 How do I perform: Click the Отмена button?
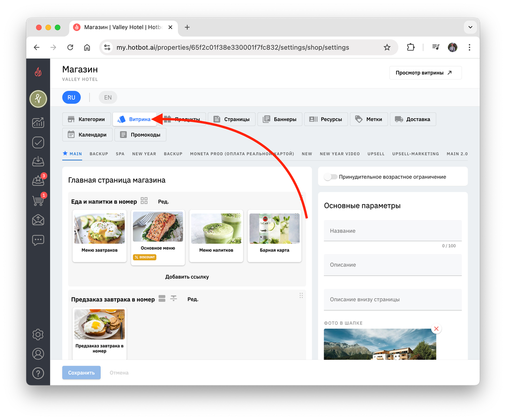click(119, 373)
